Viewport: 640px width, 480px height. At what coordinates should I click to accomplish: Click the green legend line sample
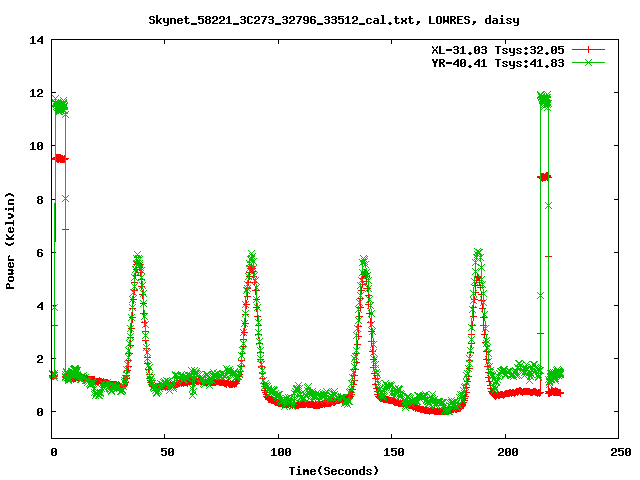pyautogui.click(x=588, y=63)
